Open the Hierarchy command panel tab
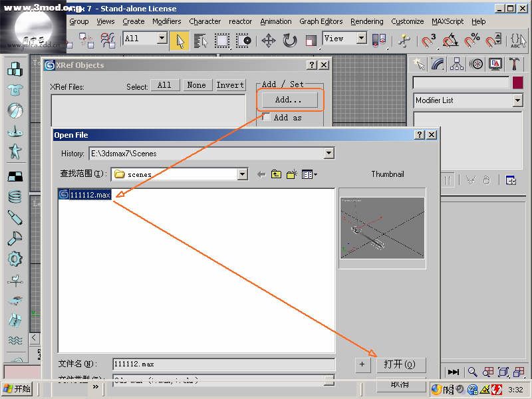The image size is (532, 399). [x=457, y=64]
